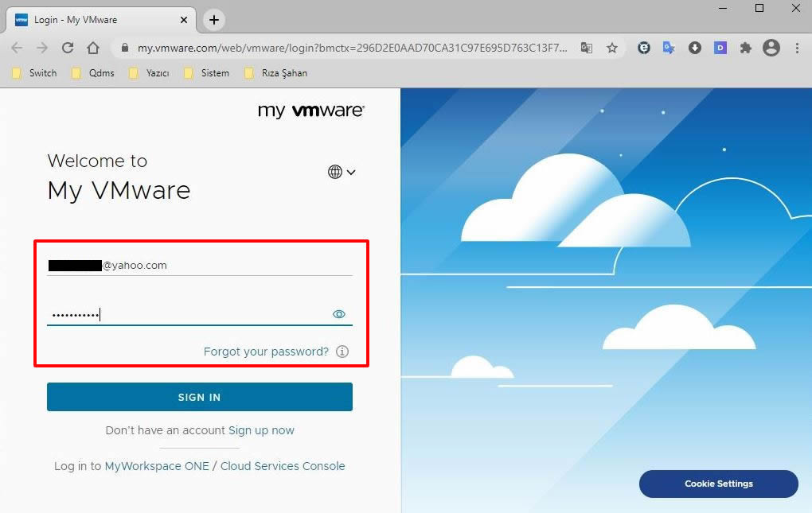
Task: Minimize the Chrome window
Action: (723, 8)
